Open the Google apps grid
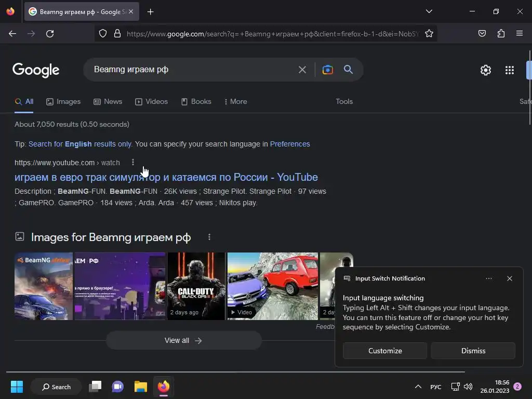Viewport: 532px width, 399px height. (509, 70)
